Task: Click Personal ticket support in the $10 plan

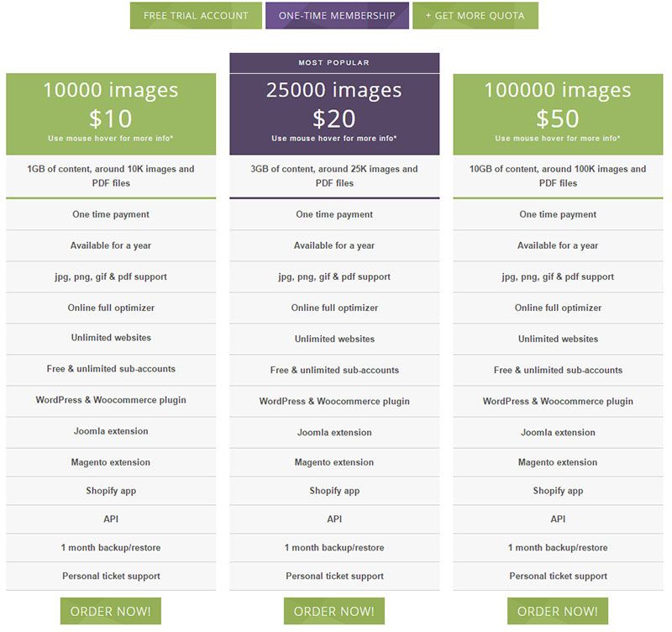Action: click(x=111, y=577)
